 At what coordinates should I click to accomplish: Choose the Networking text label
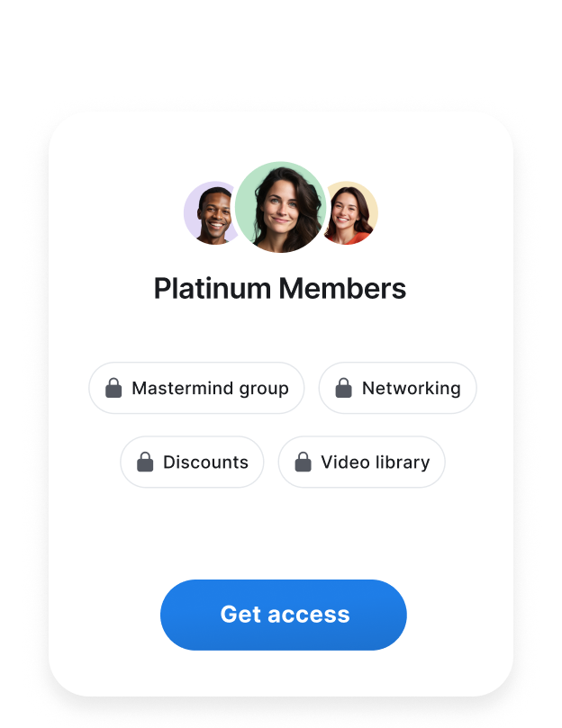point(412,388)
